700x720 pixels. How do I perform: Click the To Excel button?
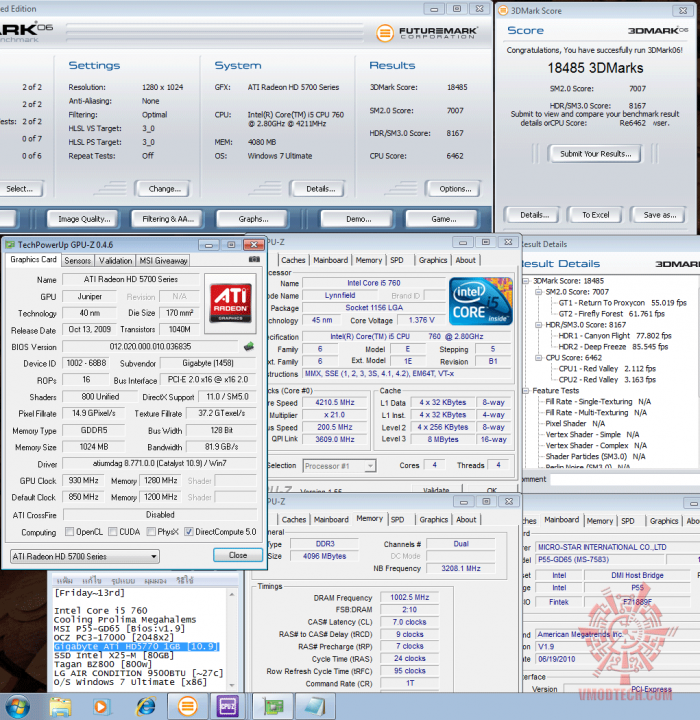tap(595, 214)
